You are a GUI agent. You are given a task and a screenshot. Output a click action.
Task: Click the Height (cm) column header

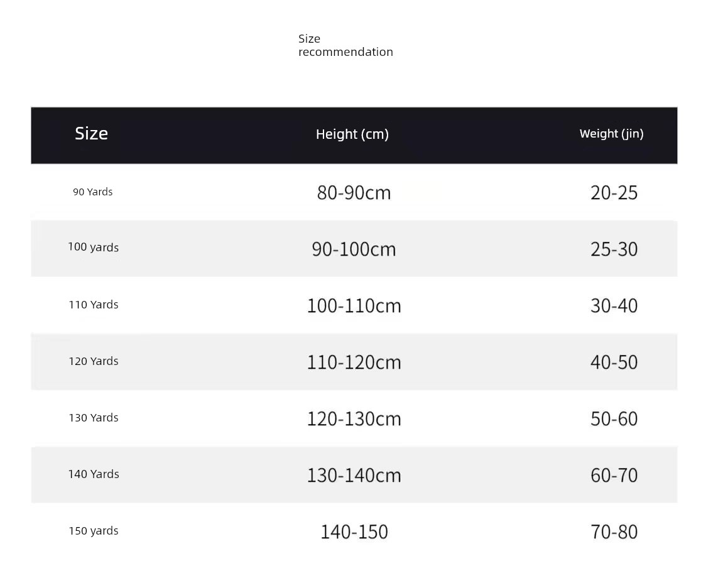tap(352, 134)
